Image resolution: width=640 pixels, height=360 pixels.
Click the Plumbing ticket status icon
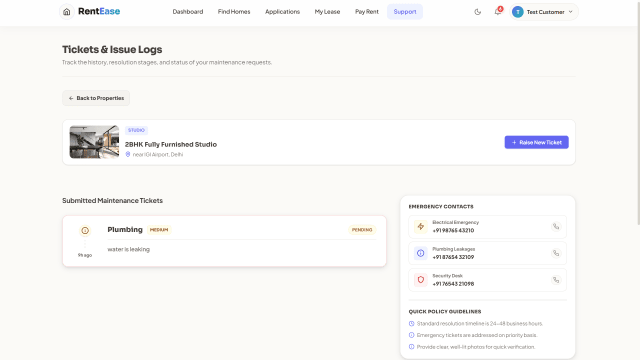pos(85,231)
